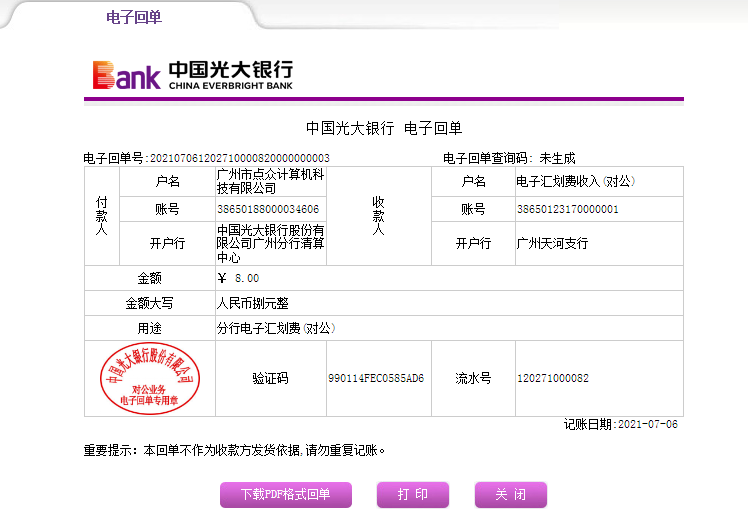Click the serial number 120271000082
Screen dimensions: 748x524
tap(552, 379)
